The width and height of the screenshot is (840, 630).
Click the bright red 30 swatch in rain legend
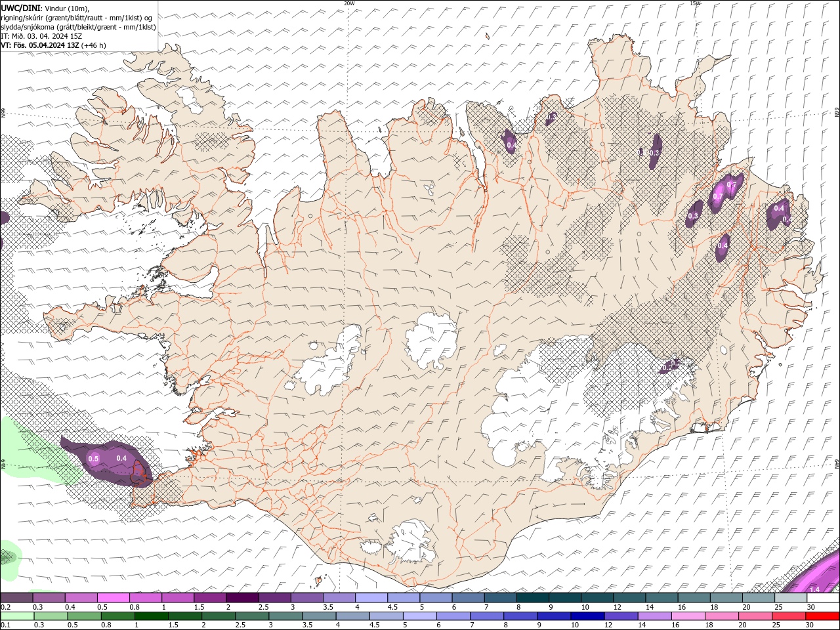point(822,616)
